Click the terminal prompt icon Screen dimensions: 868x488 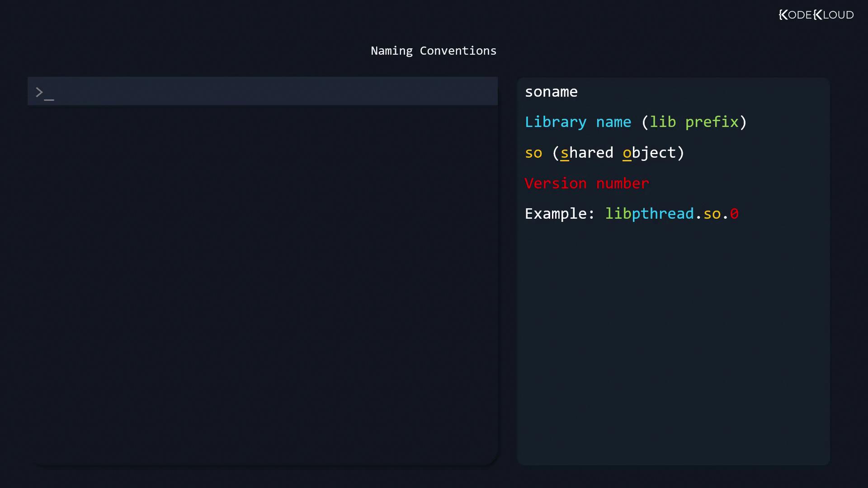[44, 93]
